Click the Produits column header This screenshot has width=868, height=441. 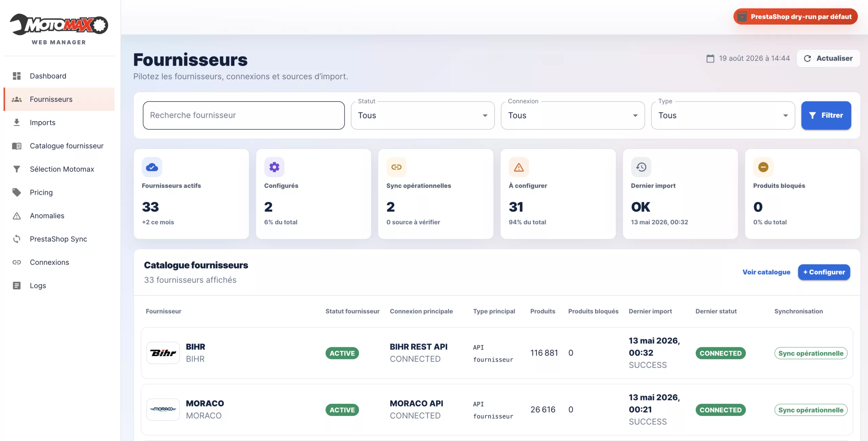point(542,311)
